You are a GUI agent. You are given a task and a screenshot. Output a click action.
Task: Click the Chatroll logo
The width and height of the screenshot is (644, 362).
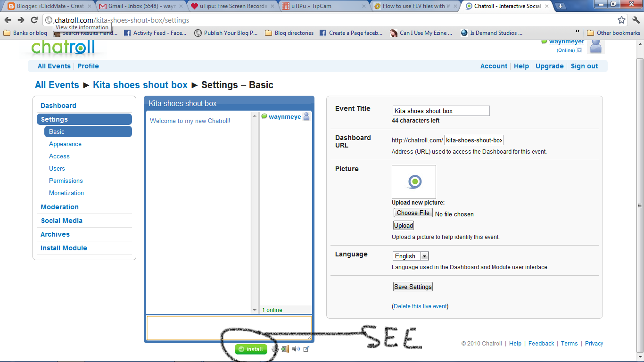point(63,48)
